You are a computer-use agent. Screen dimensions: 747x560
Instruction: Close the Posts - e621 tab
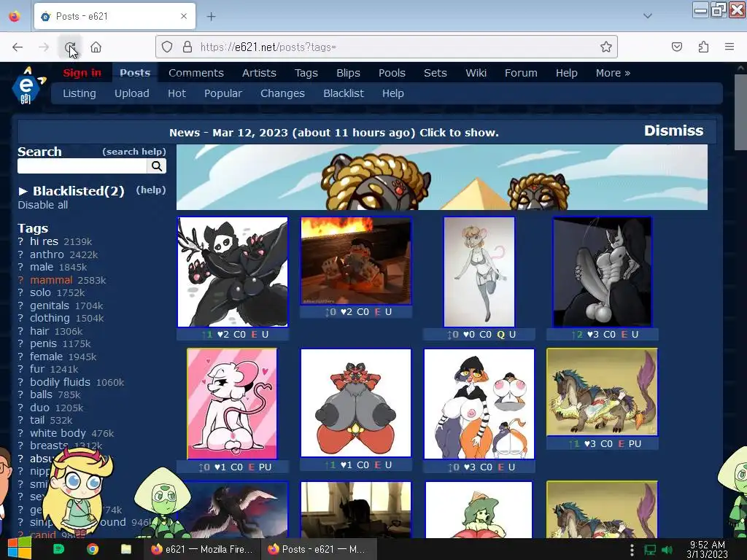tap(184, 16)
